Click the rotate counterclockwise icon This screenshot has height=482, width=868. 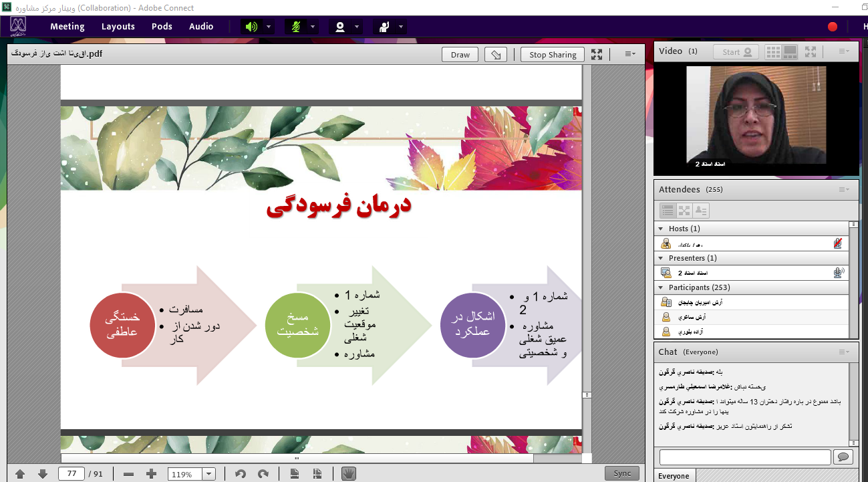pyautogui.click(x=241, y=474)
